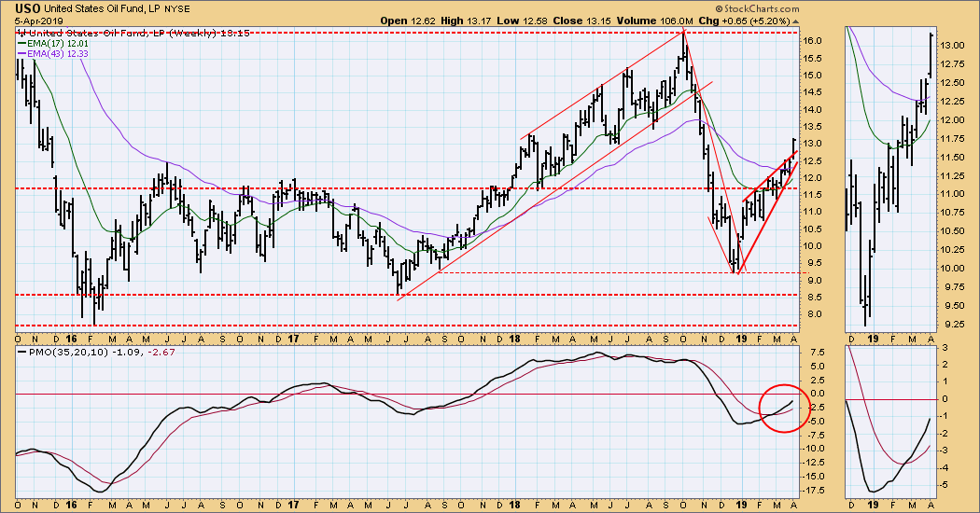Click the -15.0 label on PMO axis
The image size is (980, 513).
[x=815, y=476]
